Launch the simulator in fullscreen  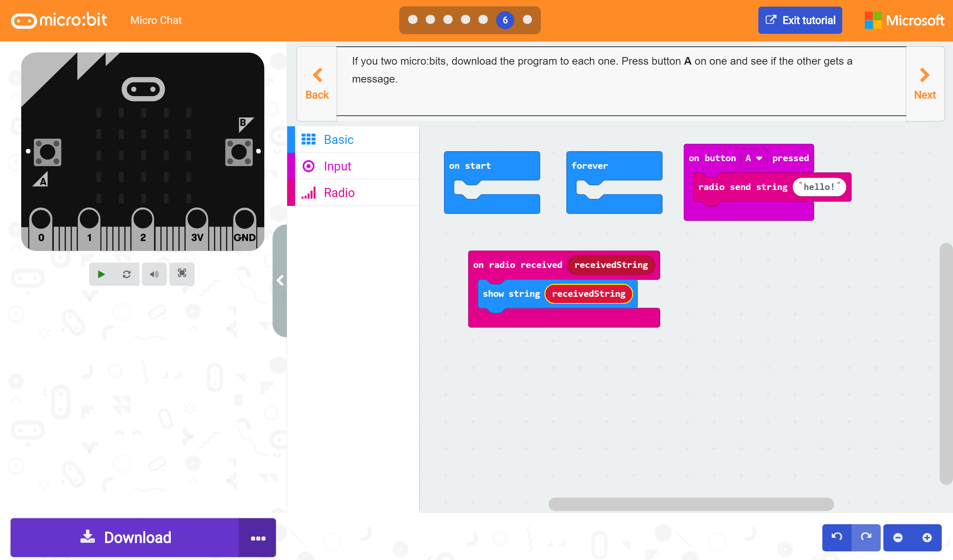point(182,274)
